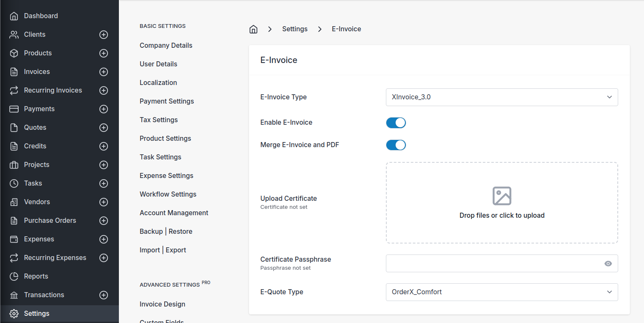Open the E-Quote Type dropdown

click(502, 292)
